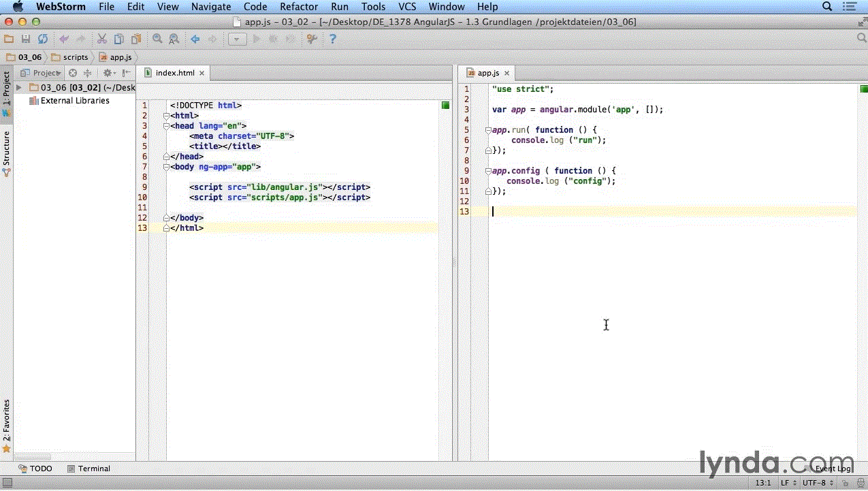Switch to the app.js editor tab
Viewport: 868px width, 491px height.
click(487, 73)
